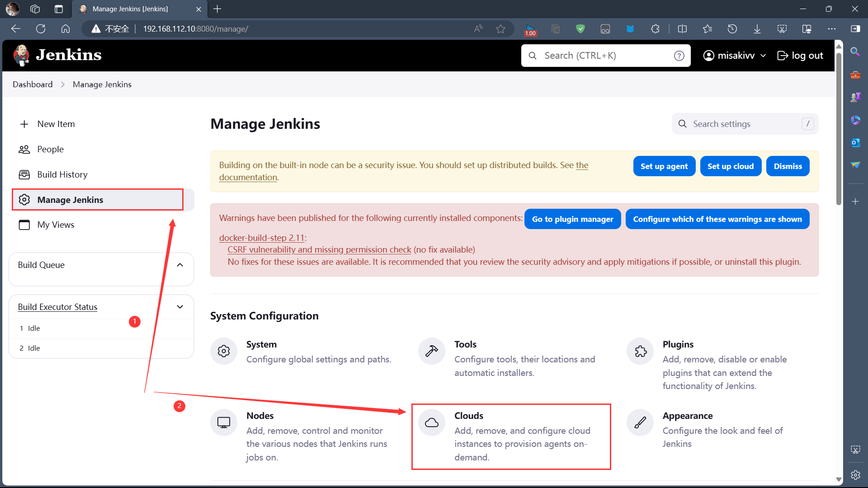This screenshot has width=868, height=488.
Task: Open the Tools configuration title
Action: pyautogui.click(x=465, y=344)
